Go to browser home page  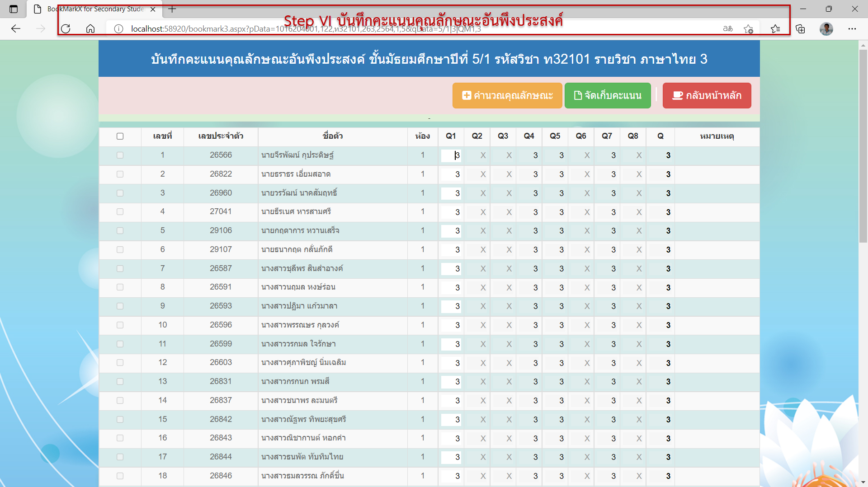click(90, 29)
